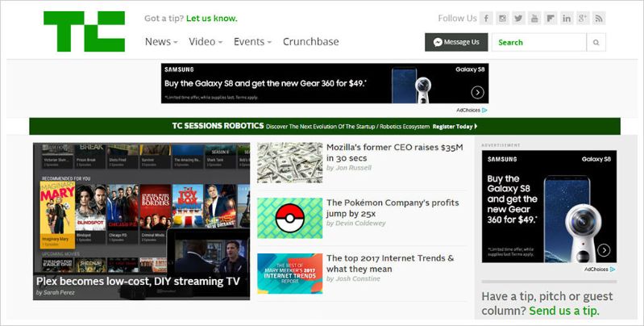Focus the Search input field
Image resolution: width=644 pixels, height=326 pixels.
point(539,42)
